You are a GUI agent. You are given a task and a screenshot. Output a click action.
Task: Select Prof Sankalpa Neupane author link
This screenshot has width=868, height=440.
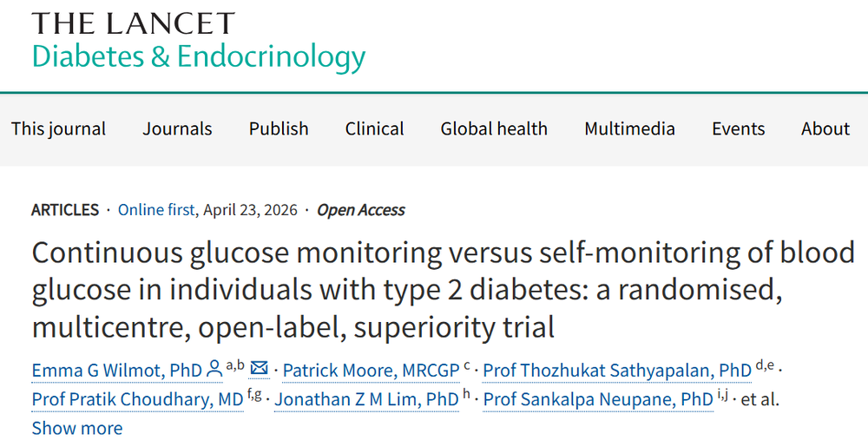tap(598, 399)
